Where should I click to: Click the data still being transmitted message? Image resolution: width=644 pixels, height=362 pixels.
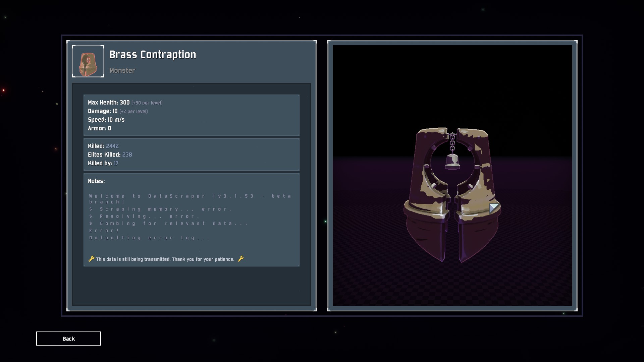(165, 259)
